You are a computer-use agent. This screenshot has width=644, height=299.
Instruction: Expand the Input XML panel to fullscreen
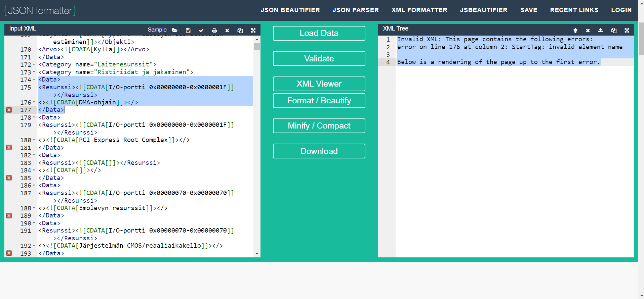[x=253, y=30]
